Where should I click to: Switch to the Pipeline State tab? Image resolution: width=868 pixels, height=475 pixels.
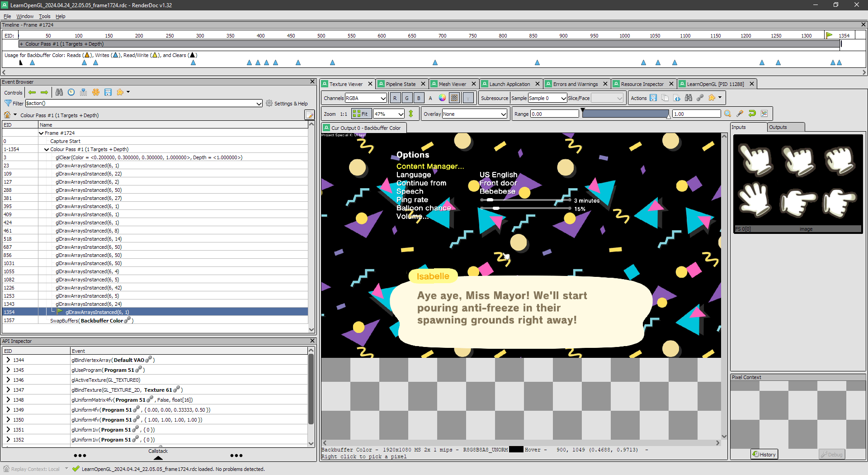click(400, 84)
